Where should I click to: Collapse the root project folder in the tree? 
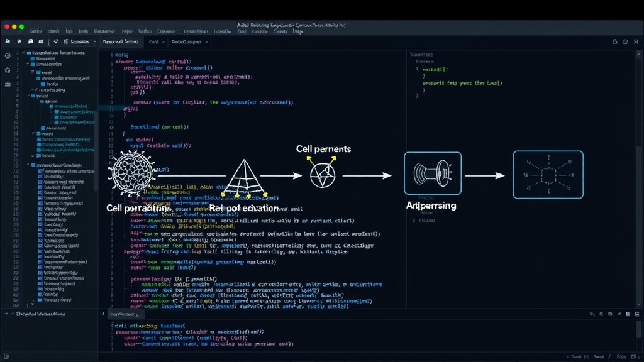tap(23, 53)
